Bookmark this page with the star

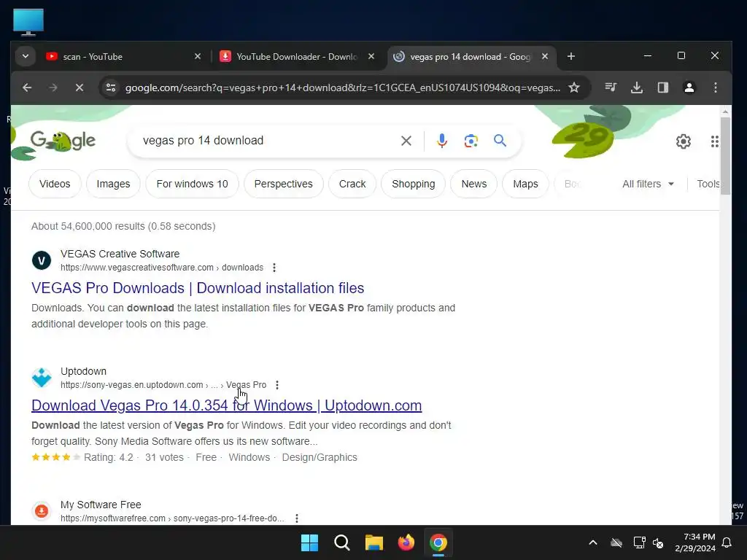point(574,87)
